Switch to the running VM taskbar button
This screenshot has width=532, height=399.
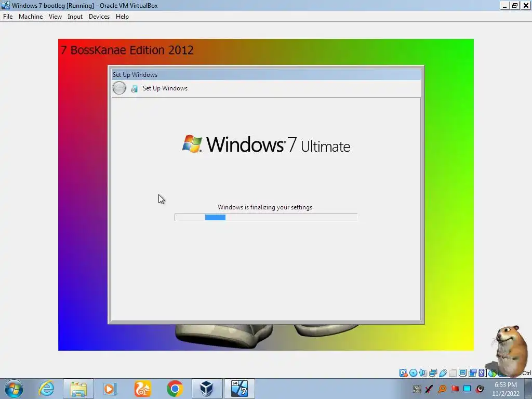(x=239, y=389)
